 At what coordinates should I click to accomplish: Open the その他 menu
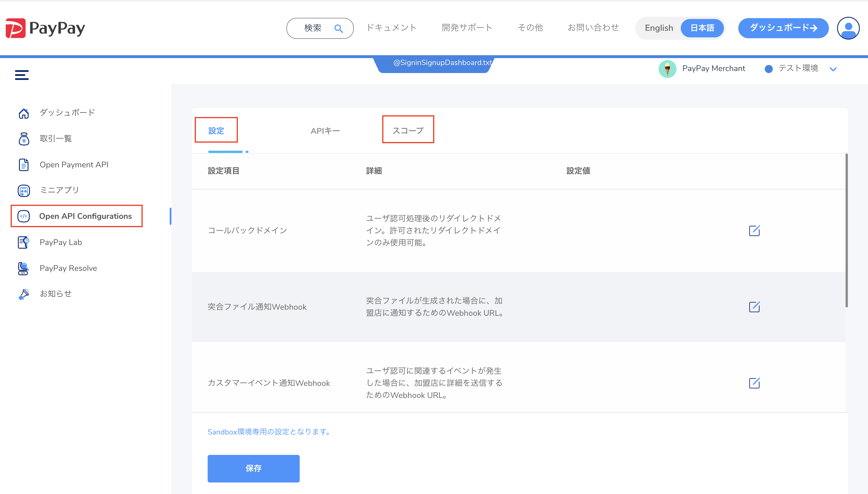530,28
